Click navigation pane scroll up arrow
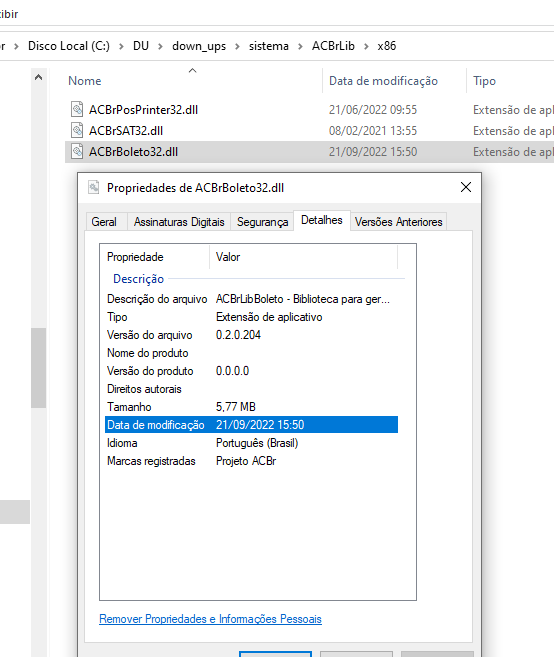Image resolution: width=554 pixels, height=657 pixels. (38, 77)
